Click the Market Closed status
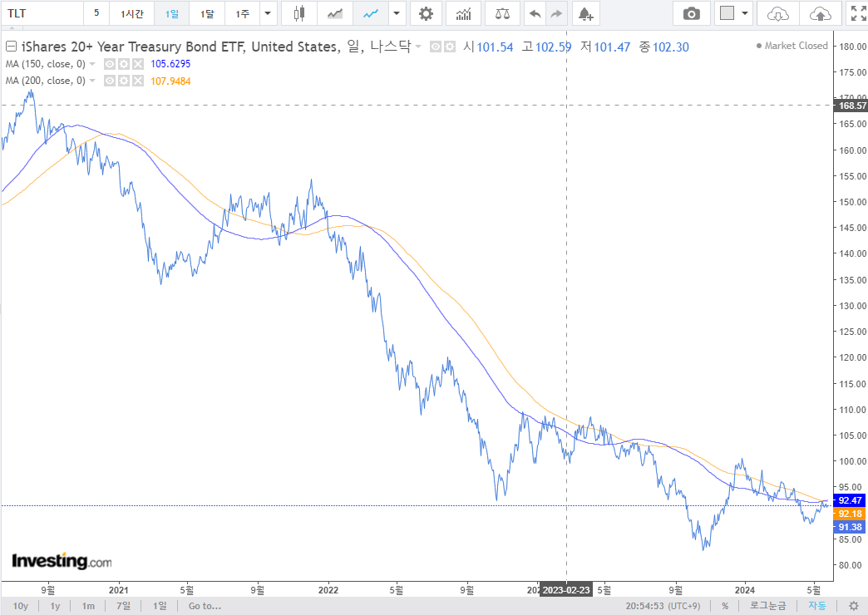This screenshot has width=868, height=615. point(792,46)
